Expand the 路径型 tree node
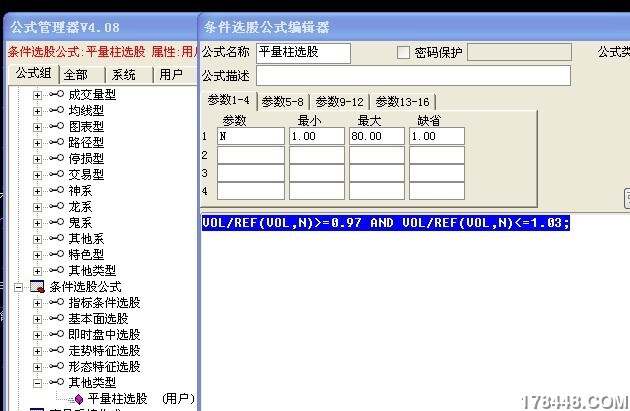This screenshot has width=630, height=411. [x=37, y=143]
